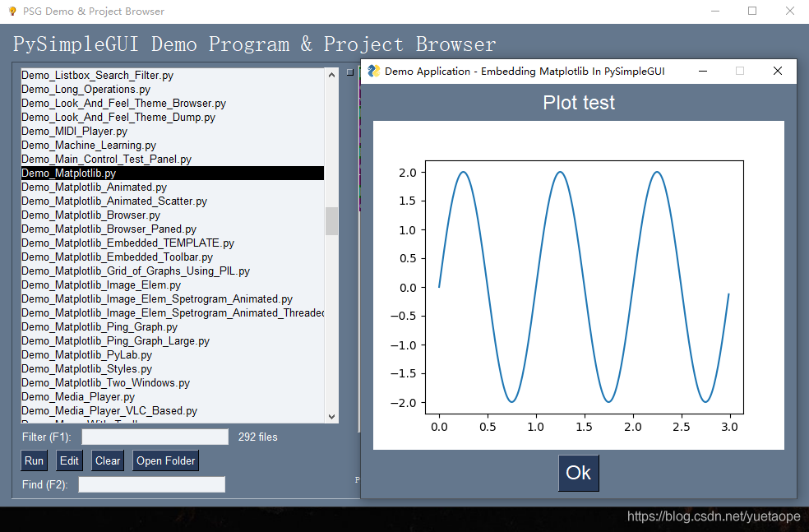Select Demo_Matplotlib_Image_Elem_Spetrogram_Animated.py
The height and width of the screenshot is (532, 809).
(173, 298)
